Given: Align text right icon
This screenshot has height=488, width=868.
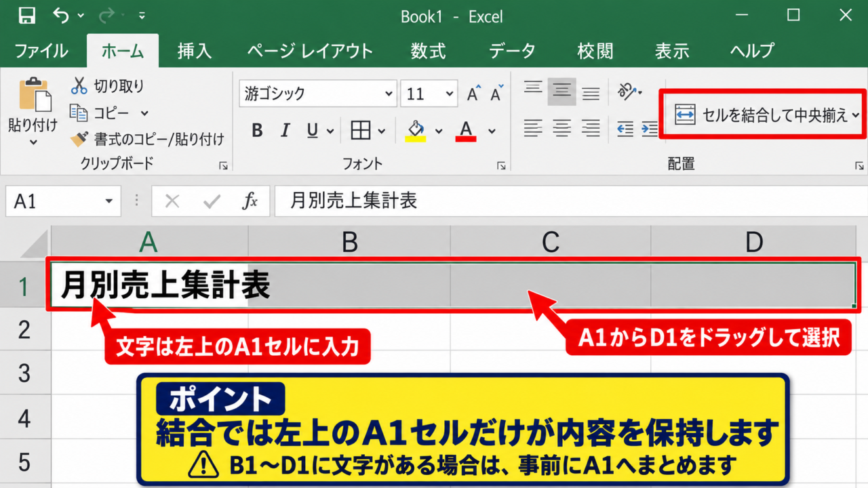Looking at the screenshot, I should 591,127.
